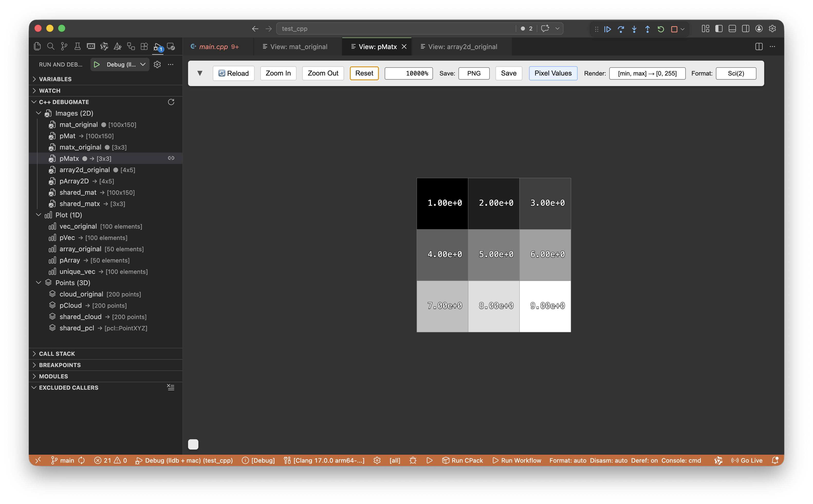Open the Sci(2) format dropdown
This screenshot has height=504, width=813.
tap(736, 73)
